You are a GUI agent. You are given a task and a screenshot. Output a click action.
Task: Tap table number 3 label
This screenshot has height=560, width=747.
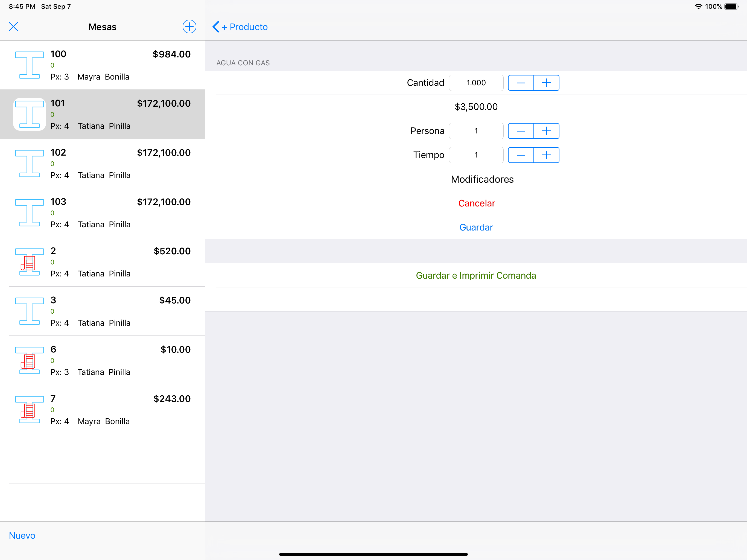coord(53,300)
